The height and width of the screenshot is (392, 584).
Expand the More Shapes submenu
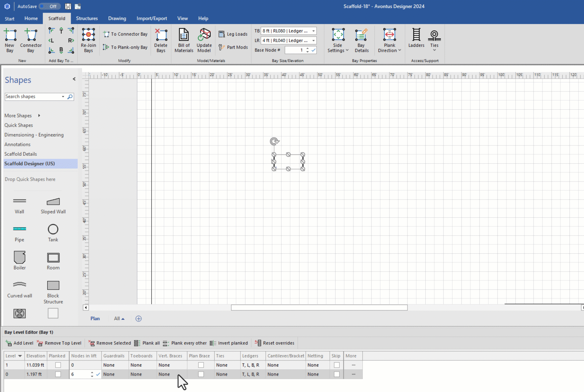point(39,116)
